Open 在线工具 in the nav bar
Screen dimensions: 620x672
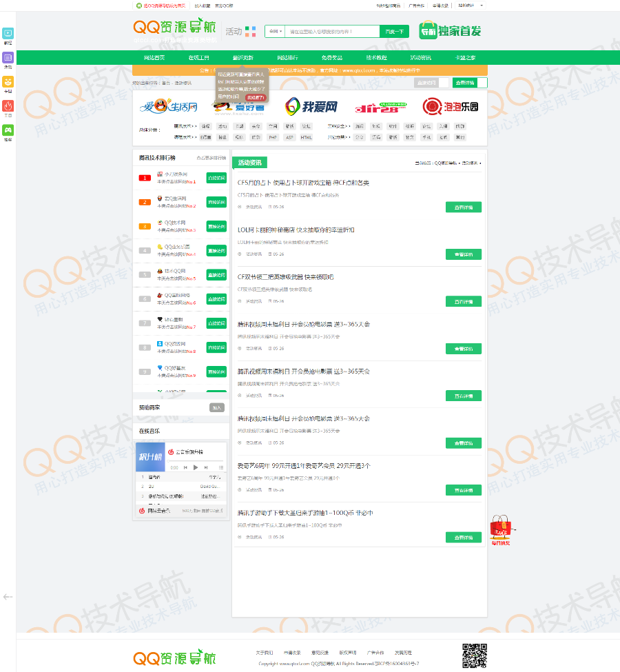point(199,57)
